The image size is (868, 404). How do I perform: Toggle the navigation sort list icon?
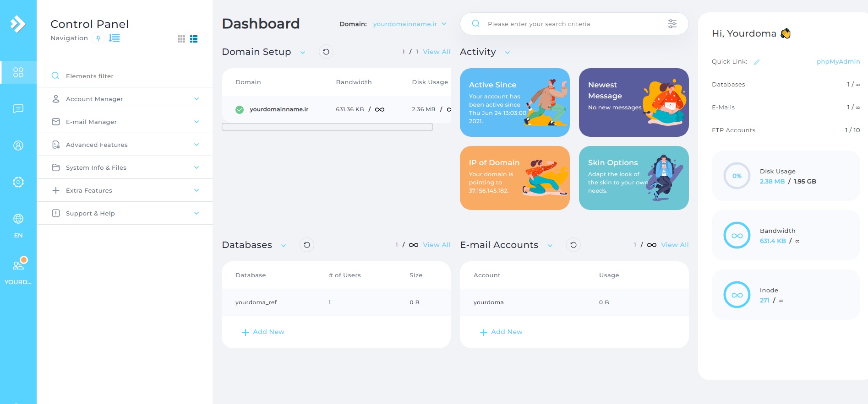[114, 38]
